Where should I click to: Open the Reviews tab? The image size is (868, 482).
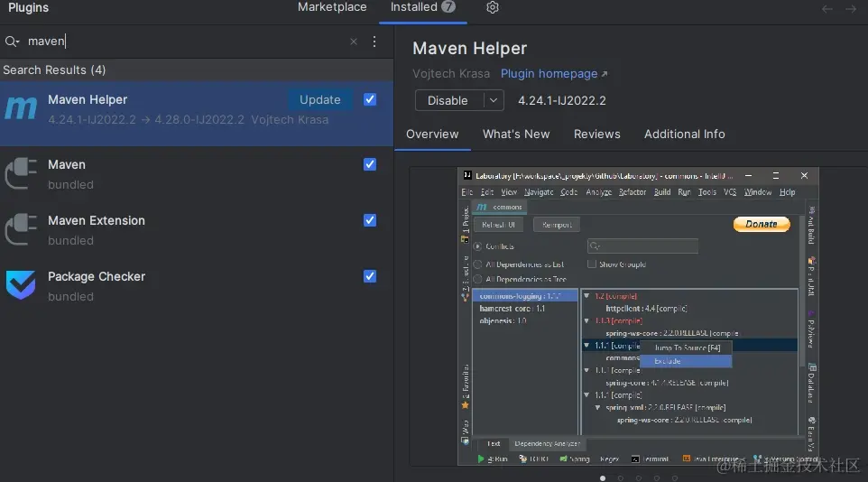[x=596, y=134]
